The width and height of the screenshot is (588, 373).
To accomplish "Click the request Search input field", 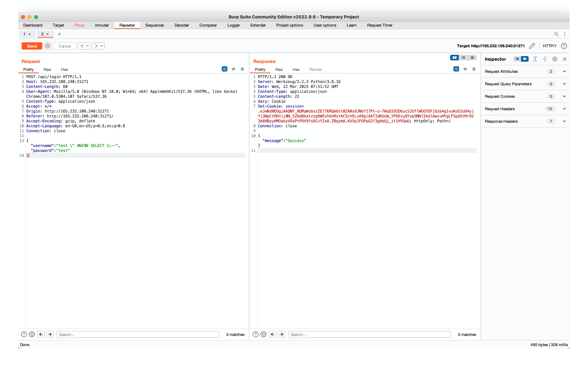I will (138, 334).
